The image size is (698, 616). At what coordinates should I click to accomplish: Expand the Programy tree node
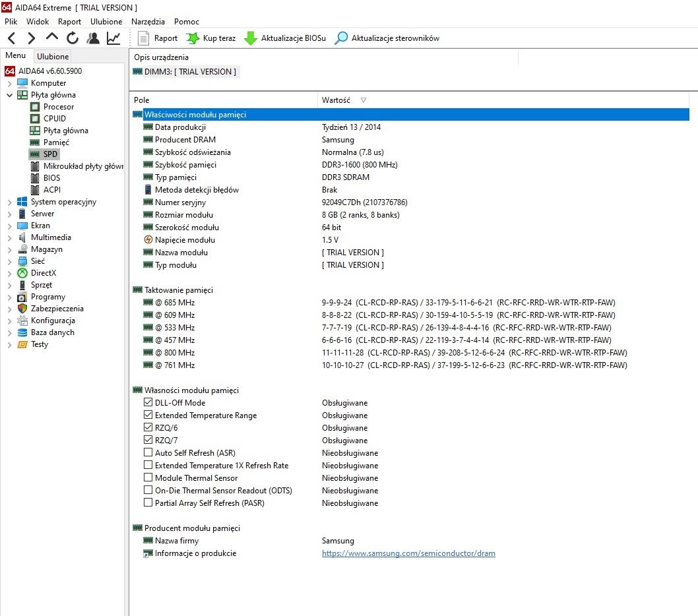coord(9,297)
